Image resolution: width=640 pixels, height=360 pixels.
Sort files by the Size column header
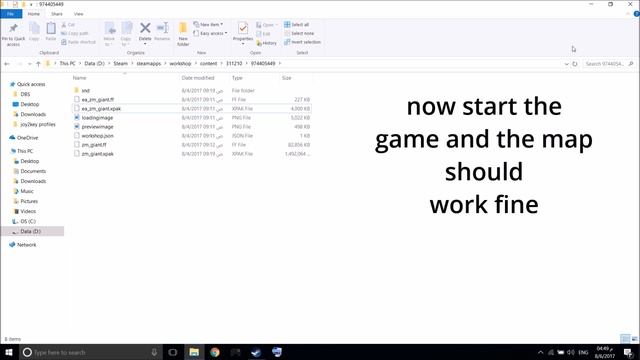287,78
